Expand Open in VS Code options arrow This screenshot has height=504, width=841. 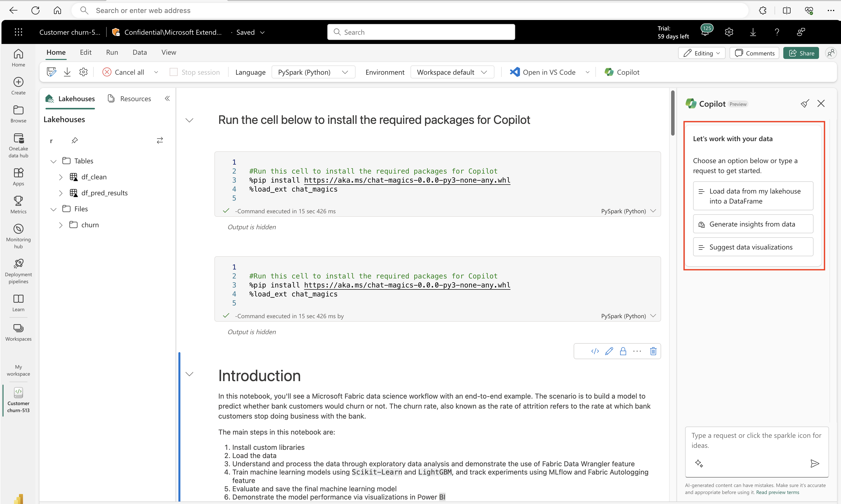pyautogui.click(x=587, y=72)
